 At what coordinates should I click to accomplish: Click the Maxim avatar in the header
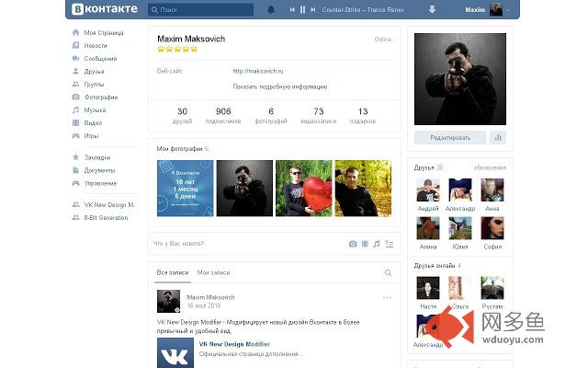pos(496,9)
